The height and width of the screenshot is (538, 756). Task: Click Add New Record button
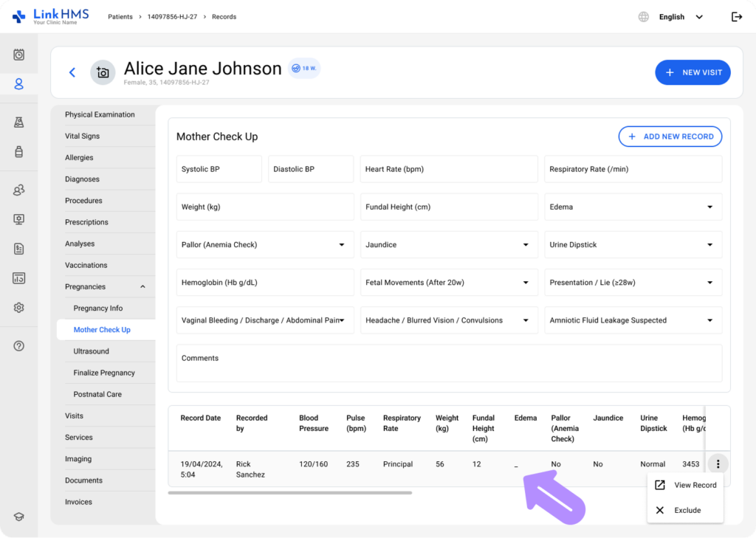670,137
